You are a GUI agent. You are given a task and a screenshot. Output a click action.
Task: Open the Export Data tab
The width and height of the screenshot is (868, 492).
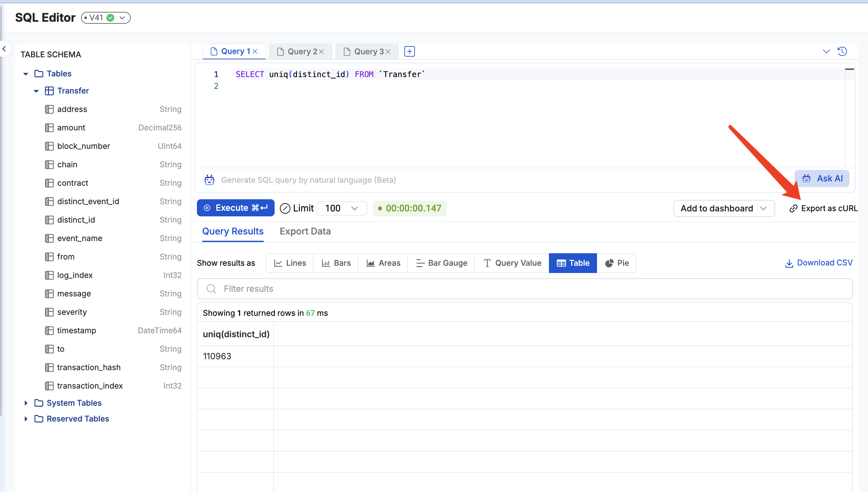(305, 231)
